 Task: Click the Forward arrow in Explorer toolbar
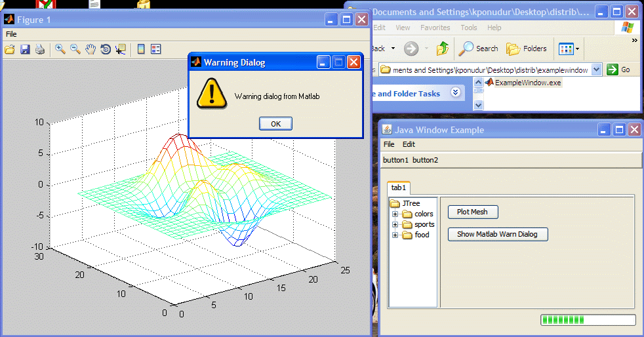411,49
